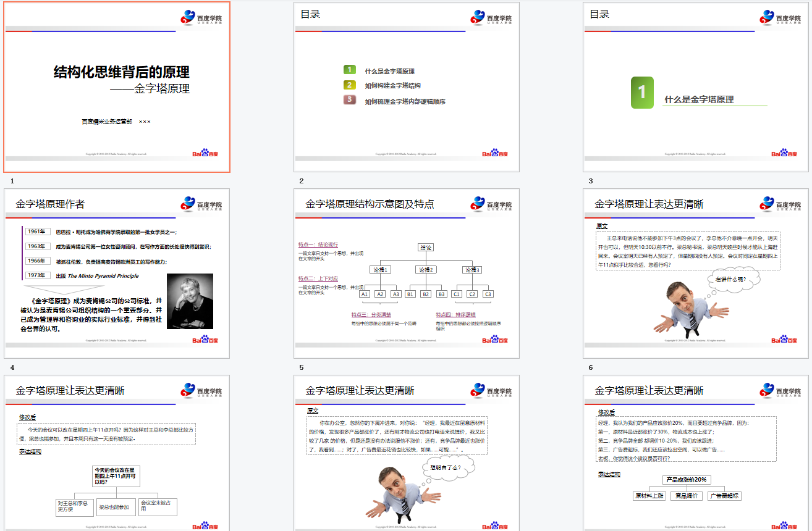
Task: Click the 论据2 node in the pyramid diagram
Action: (x=426, y=270)
